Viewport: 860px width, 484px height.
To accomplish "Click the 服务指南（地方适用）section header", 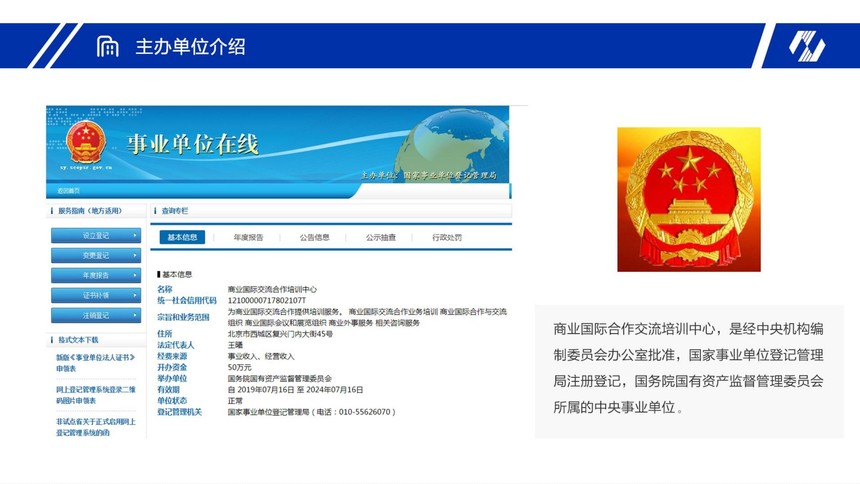I will pyautogui.click(x=90, y=211).
